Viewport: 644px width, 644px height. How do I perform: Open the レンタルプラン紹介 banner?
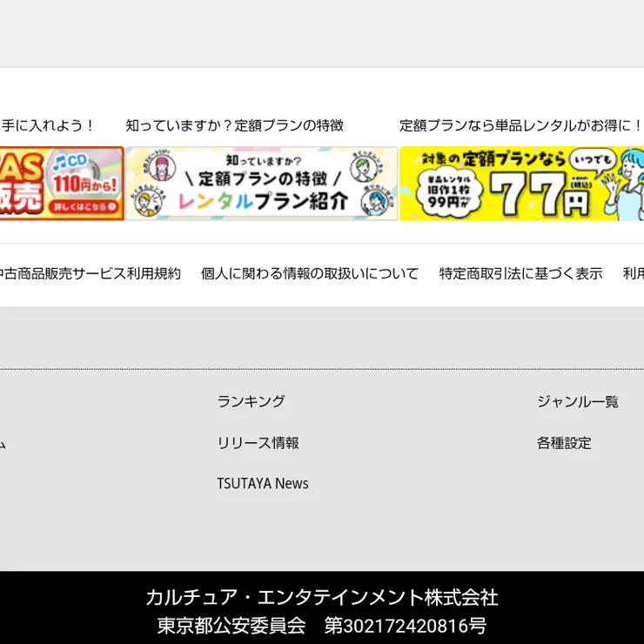[x=261, y=184]
